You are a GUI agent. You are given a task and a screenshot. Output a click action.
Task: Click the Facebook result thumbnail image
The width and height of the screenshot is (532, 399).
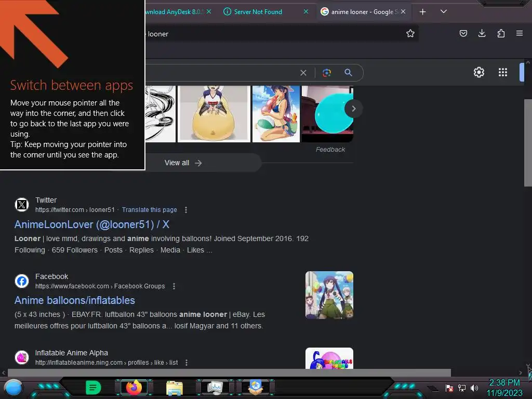coord(329,295)
